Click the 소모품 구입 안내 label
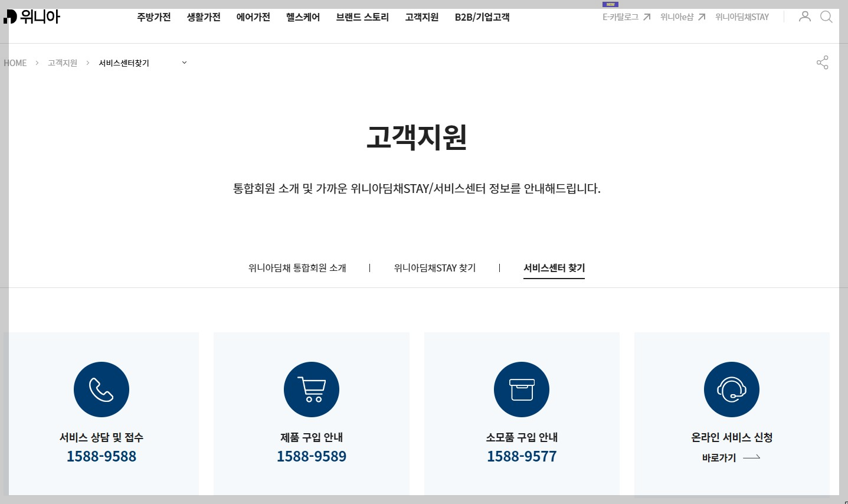 [x=522, y=437]
